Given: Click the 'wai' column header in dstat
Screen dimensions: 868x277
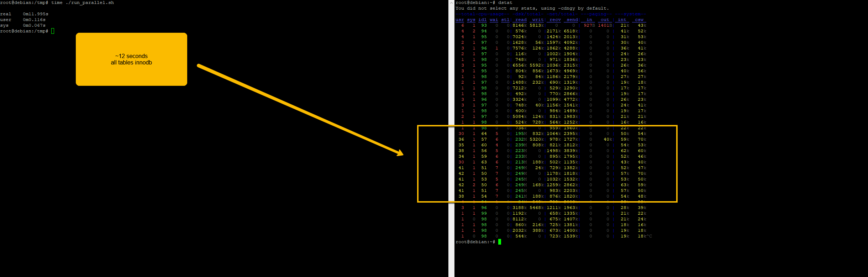Looking at the screenshot, I should pos(494,20).
